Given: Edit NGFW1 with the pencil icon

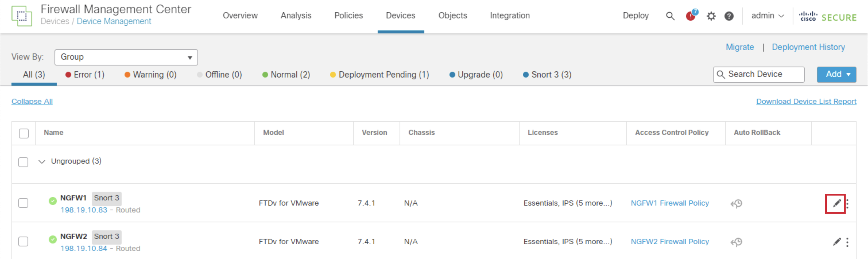Looking at the screenshot, I should [836, 203].
